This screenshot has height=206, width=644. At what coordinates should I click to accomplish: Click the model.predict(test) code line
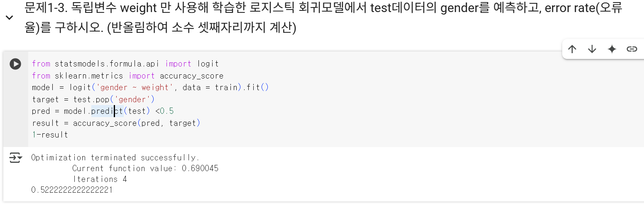click(103, 111)
